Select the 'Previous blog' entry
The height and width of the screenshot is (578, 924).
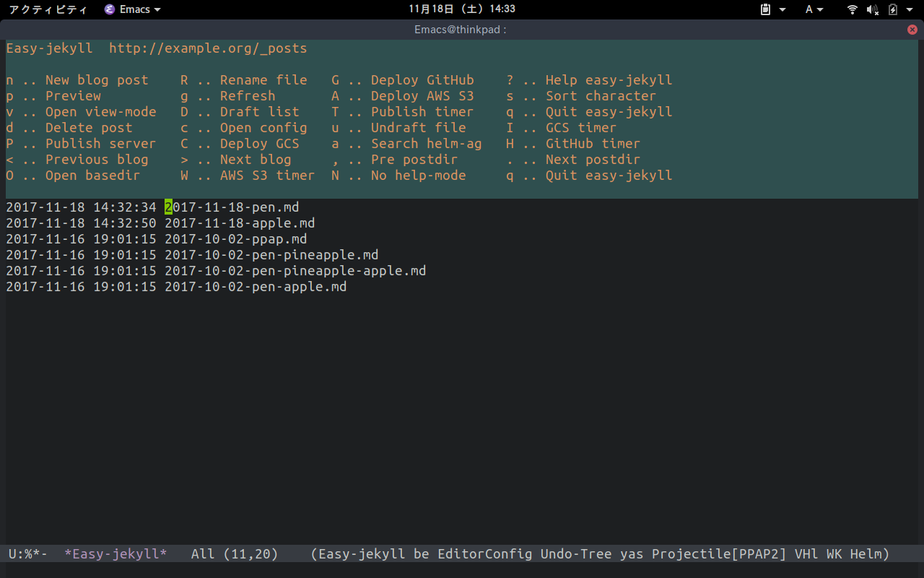pos(97,160)
